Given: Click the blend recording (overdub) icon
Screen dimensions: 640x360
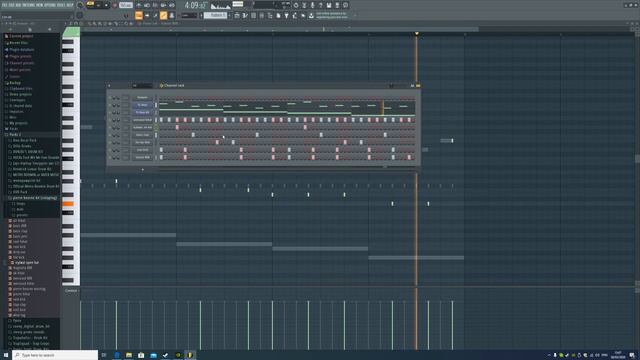Looking at the screenshot, I should coord(163,5).
